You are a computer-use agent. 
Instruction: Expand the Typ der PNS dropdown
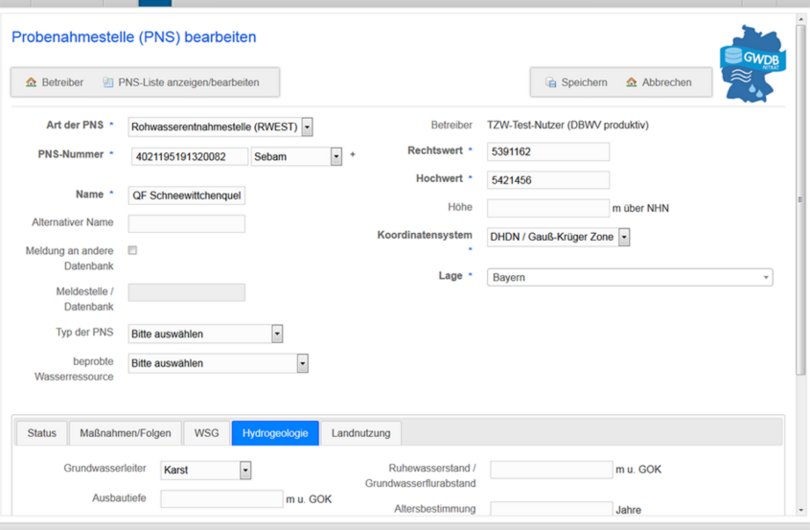coord(277,334)
